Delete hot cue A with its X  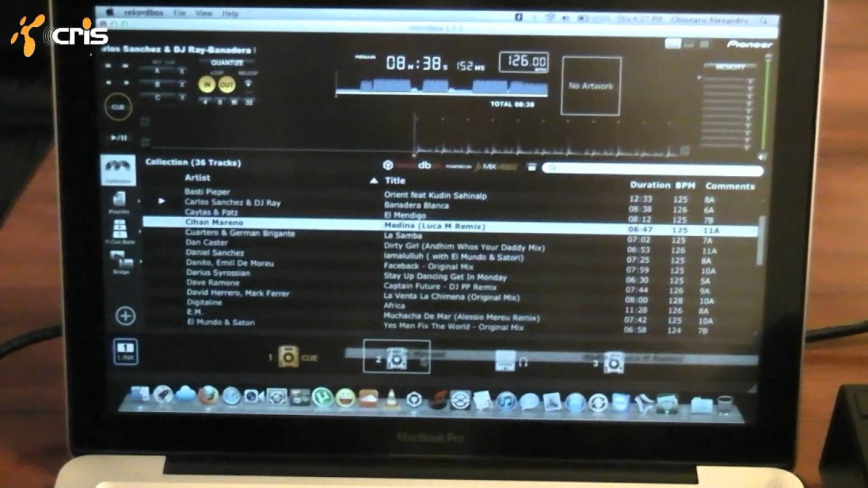181,70
